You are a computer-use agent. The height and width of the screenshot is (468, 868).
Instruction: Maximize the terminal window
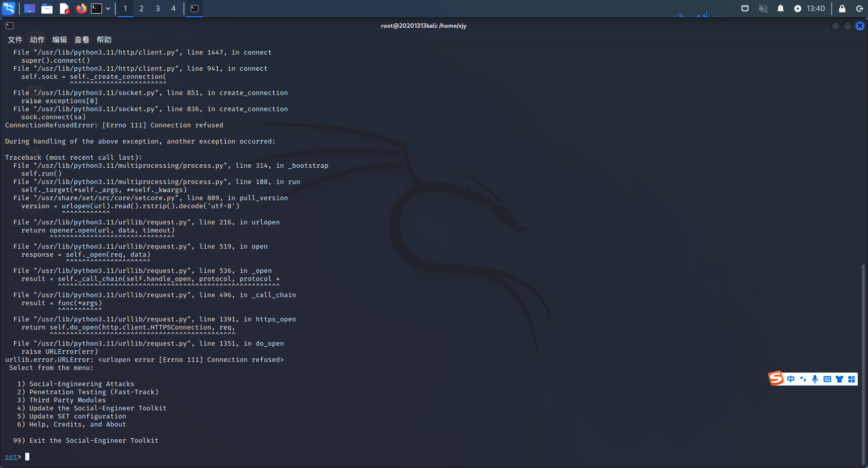(848, 26)
